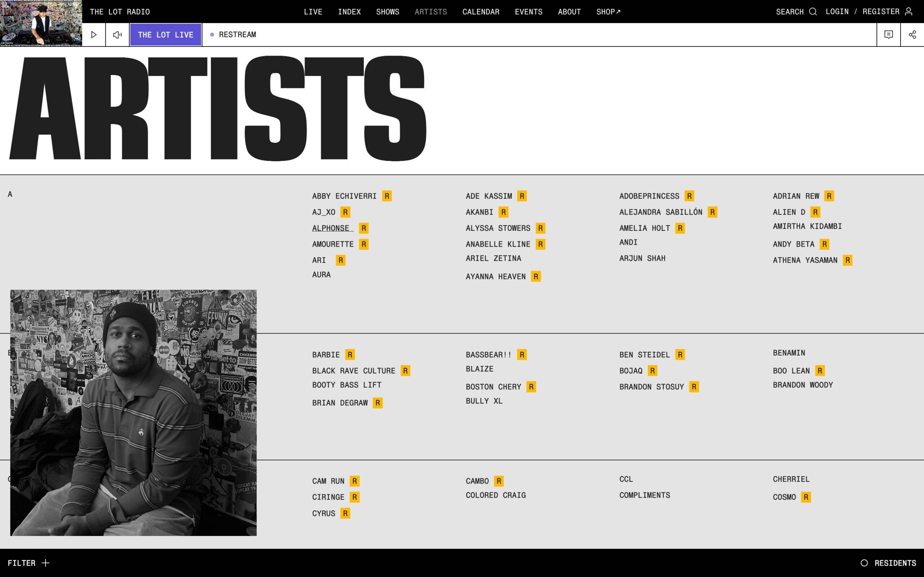This screenshot has width=924, height=577.
Task: Open the Calendar menu item
Action: (481, 12)
